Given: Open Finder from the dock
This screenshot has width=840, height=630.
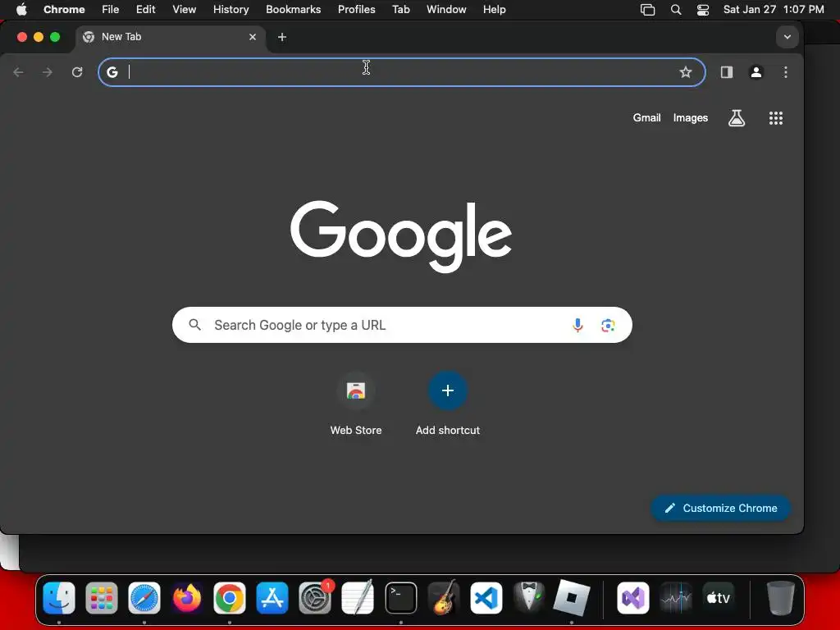Looking at the screenshot, I should [59, 598].
